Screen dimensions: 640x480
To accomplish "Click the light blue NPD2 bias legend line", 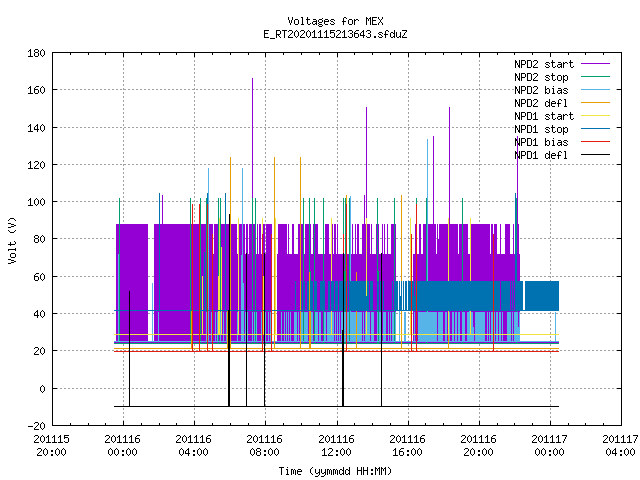I will (595, 90).
